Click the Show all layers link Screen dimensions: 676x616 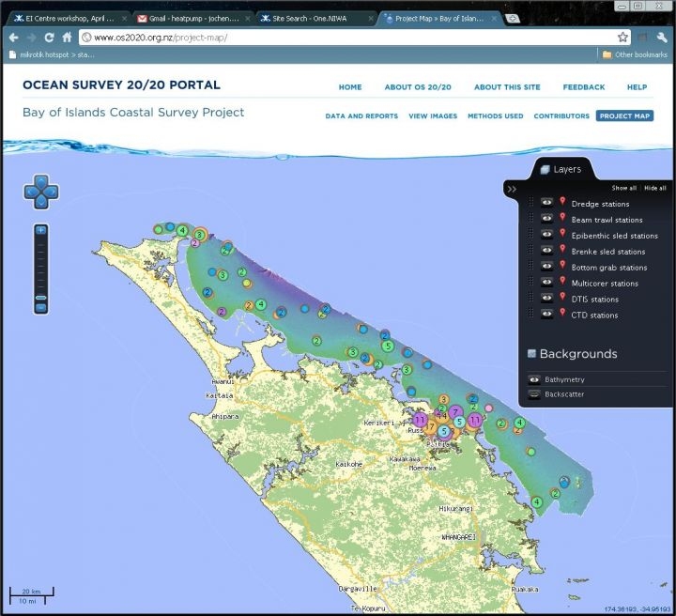[x=623, y=188]
